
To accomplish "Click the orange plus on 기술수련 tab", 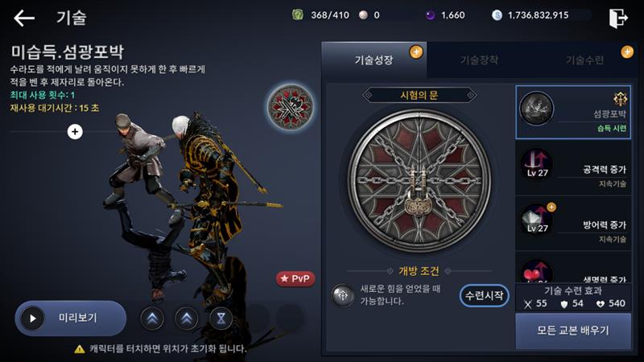I will click(x=627, y=52).
